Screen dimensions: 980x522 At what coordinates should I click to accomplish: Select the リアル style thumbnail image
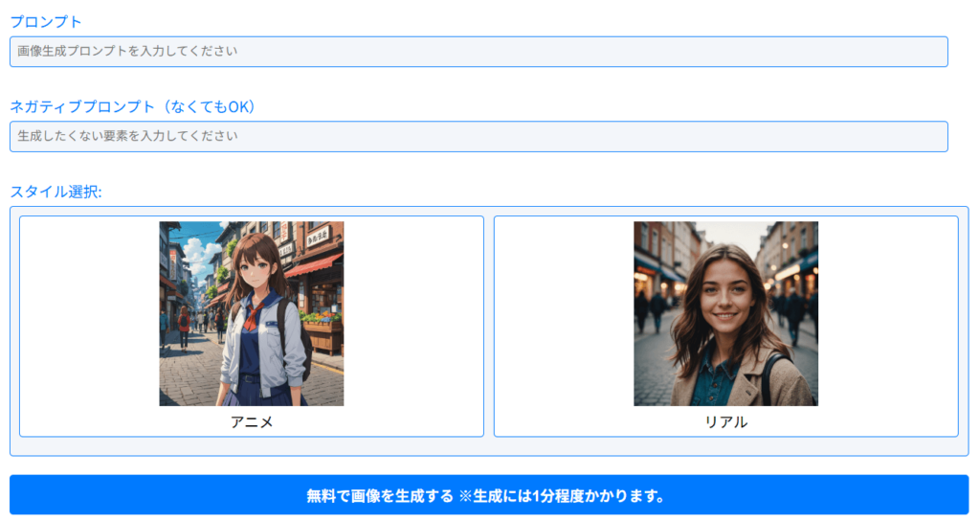tap(725, 313)
